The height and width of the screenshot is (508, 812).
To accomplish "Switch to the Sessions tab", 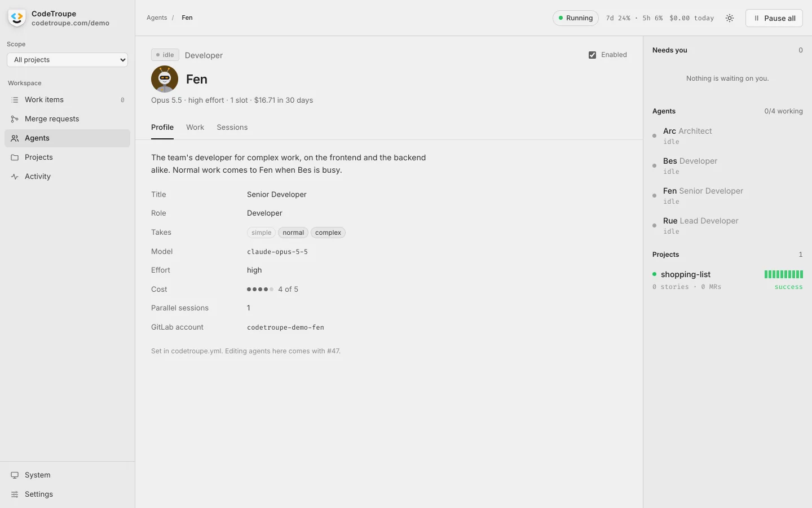I will 232,128.
